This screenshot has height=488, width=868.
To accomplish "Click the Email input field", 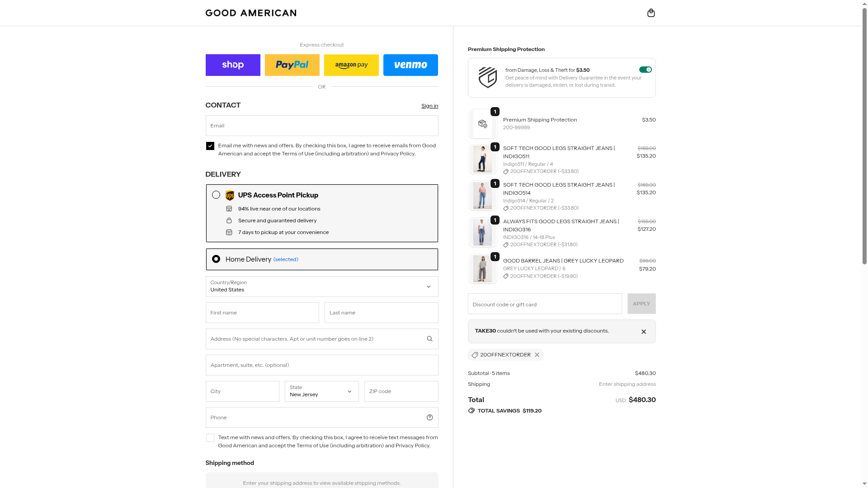I will click(321, 126).
